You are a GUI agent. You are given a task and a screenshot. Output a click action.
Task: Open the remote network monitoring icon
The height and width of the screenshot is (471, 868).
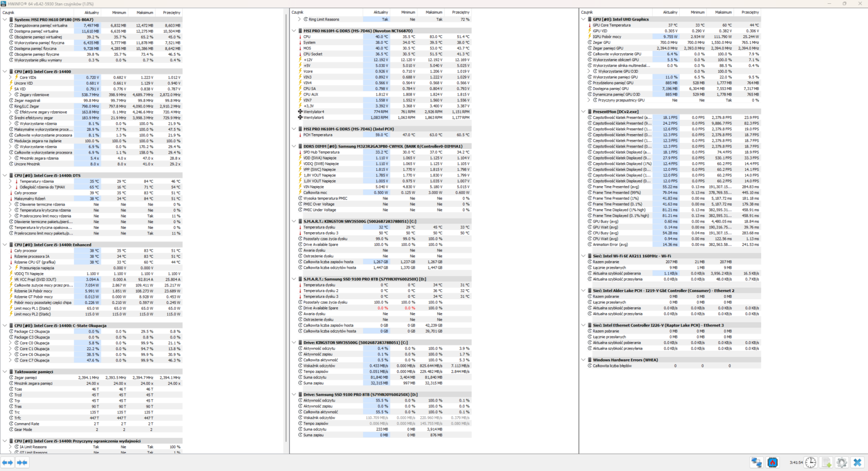pyautogui.click(x=756, y=462)
